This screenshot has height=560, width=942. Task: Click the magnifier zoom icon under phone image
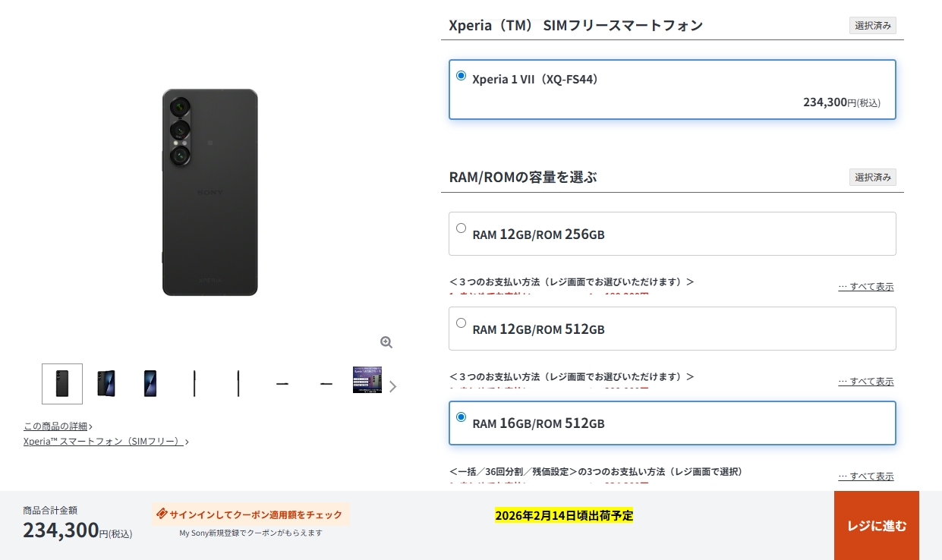click(x=386, y=342)
